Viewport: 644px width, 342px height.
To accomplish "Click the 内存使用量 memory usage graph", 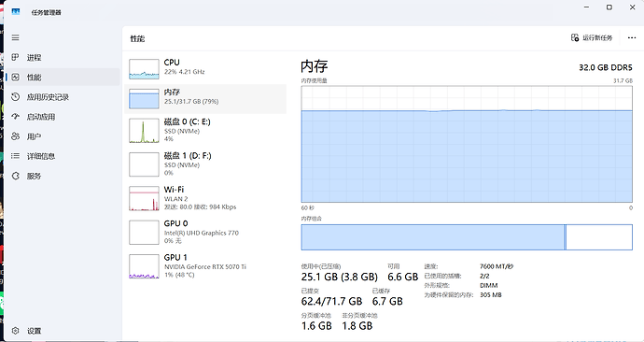I will (x=467, y=144).
